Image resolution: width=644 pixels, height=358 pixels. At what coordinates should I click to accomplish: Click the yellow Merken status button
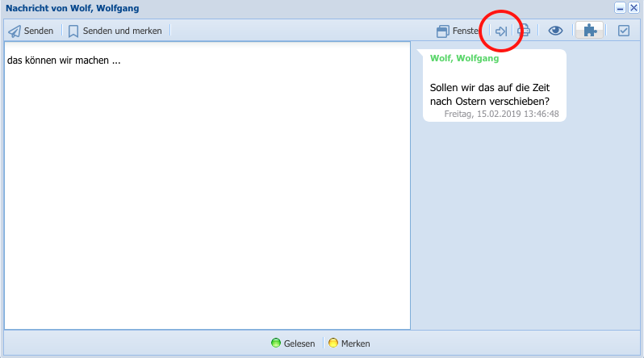point(349,343)
